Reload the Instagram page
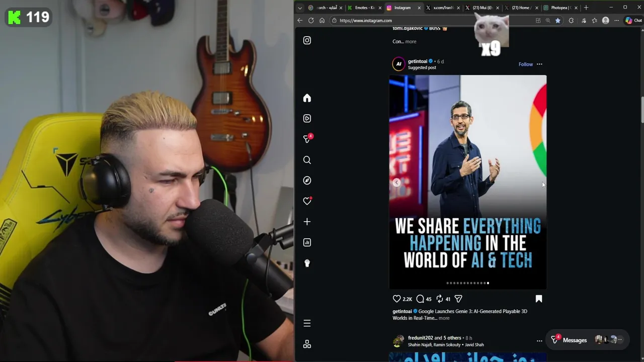The image size is (644, 362). pos(311,21)
